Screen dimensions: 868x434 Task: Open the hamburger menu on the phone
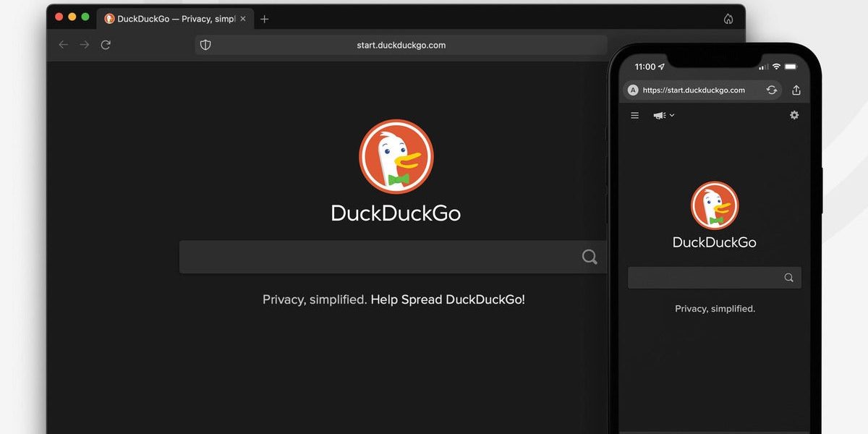point(635,116)
